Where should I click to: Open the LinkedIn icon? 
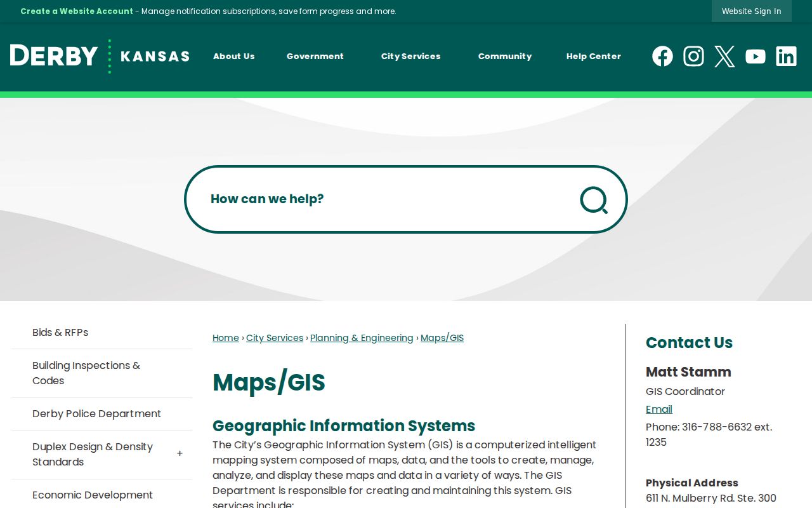pyautogui.click(x=786, y=57)
